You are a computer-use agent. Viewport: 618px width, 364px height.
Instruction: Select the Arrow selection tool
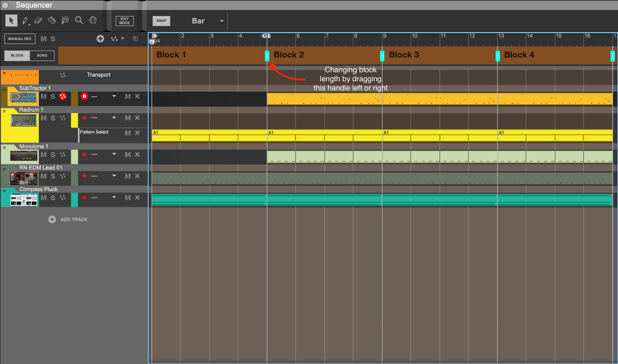tap(11, 21)
